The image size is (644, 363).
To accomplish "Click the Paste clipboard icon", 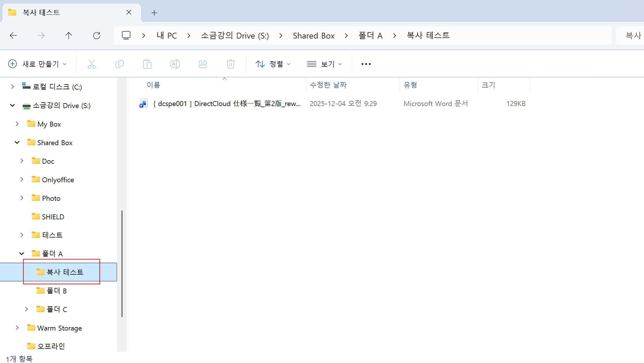I will tap(147, 64).
